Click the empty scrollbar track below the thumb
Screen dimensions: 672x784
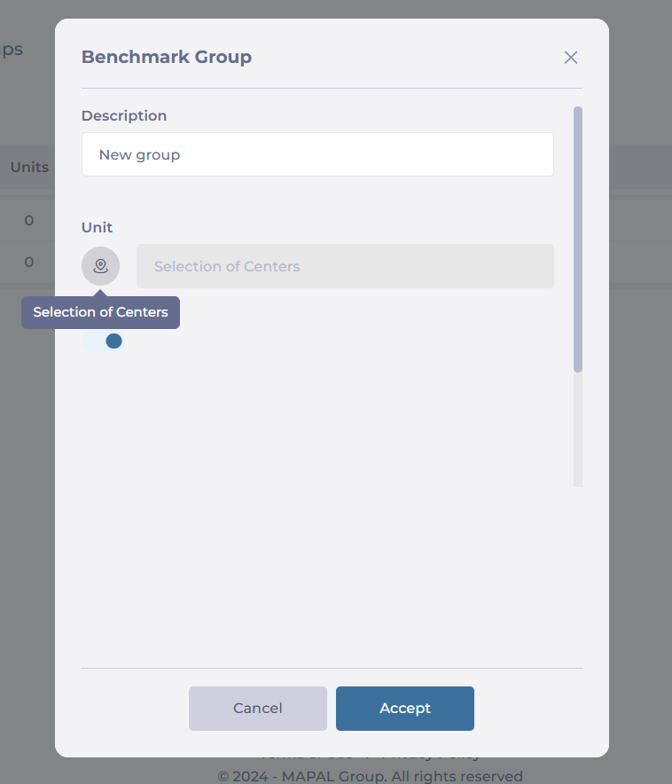coord(578,429)
